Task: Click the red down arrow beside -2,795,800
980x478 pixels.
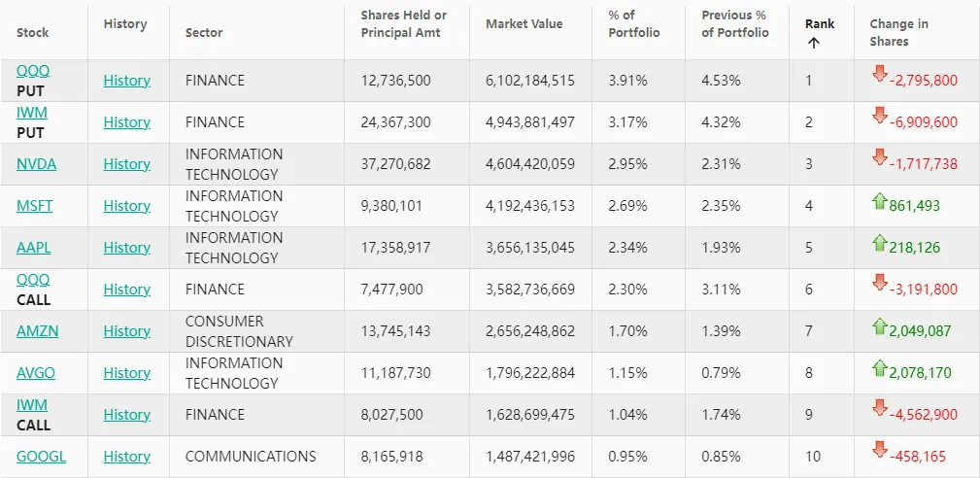Action: click(880, 74)
